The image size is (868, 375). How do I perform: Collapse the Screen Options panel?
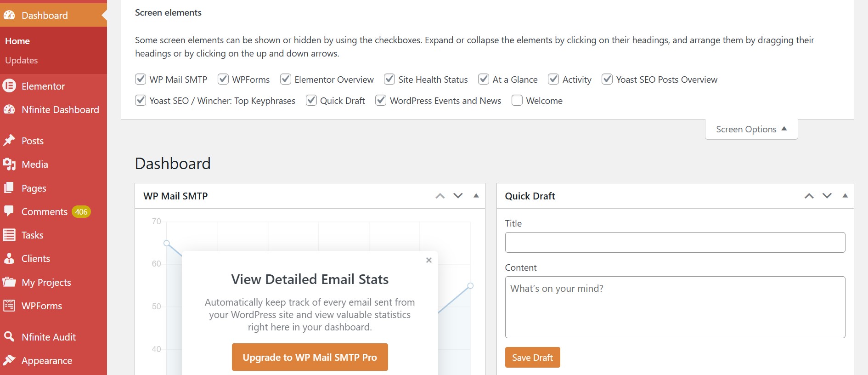tap(751, 129)
